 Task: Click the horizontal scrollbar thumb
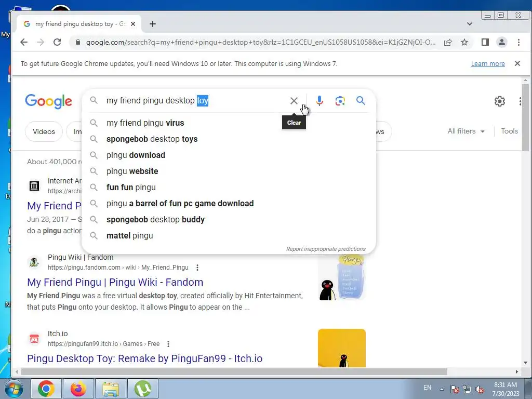coord(234,372)
